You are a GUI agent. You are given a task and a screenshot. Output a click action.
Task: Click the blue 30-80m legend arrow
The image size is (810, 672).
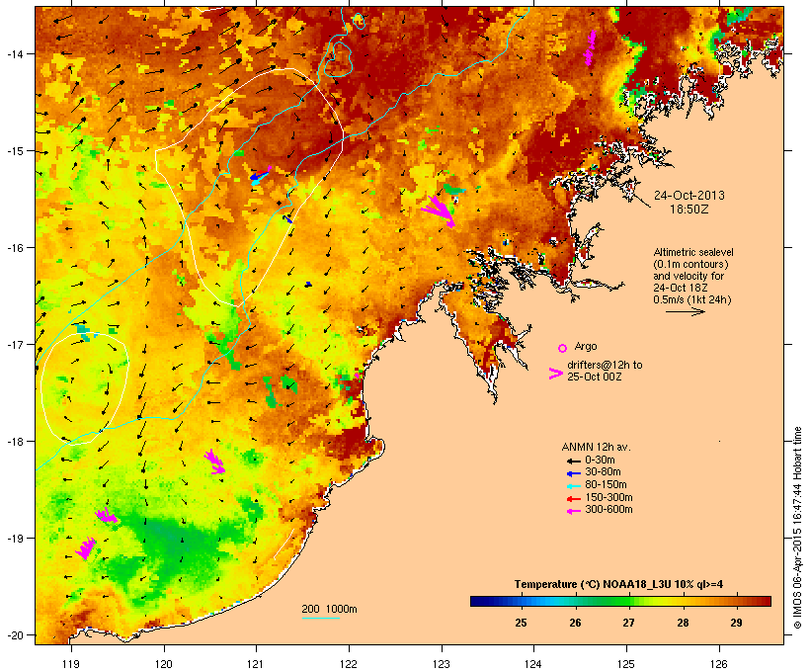(x=573, y=473)
